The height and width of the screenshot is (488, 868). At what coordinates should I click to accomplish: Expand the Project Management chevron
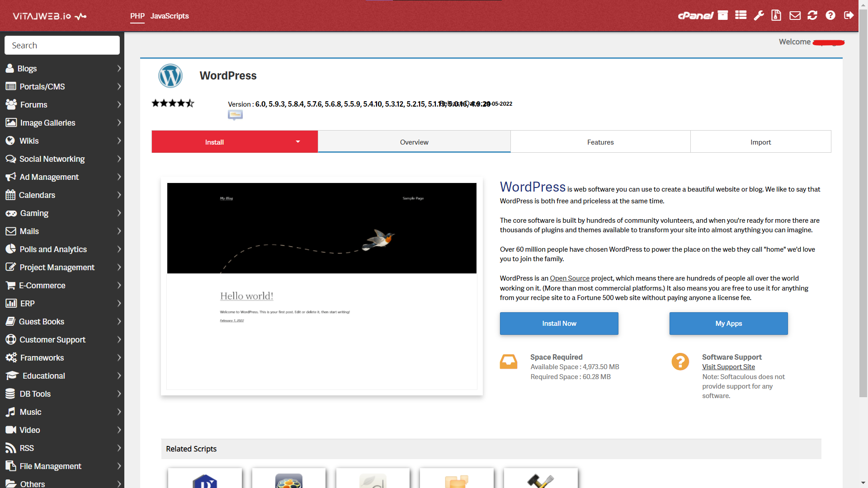119,267
